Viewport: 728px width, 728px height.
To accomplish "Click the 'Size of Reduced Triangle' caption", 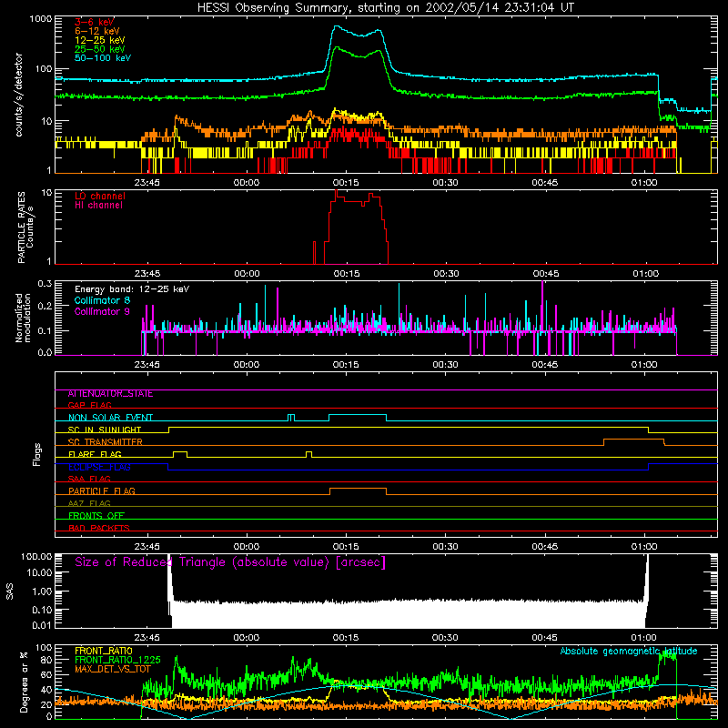I will (230, 562).
